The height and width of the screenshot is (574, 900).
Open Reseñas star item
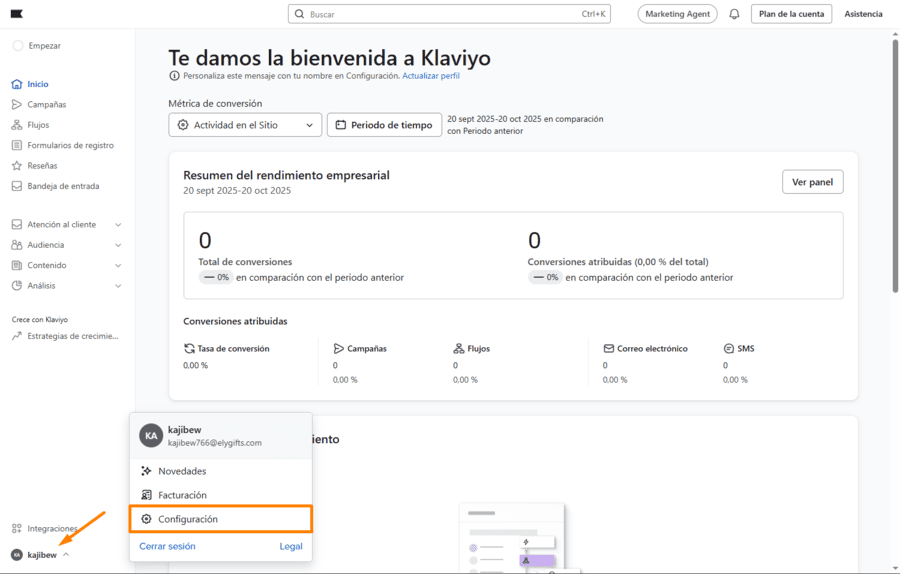(x=42, y=166)
